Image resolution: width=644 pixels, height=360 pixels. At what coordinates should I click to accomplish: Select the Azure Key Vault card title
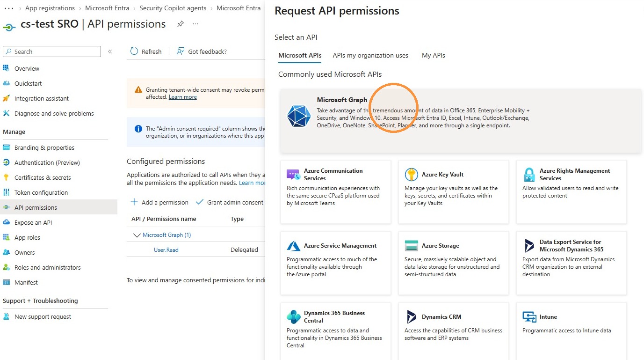pyautogui.click(x=442, y=175)
